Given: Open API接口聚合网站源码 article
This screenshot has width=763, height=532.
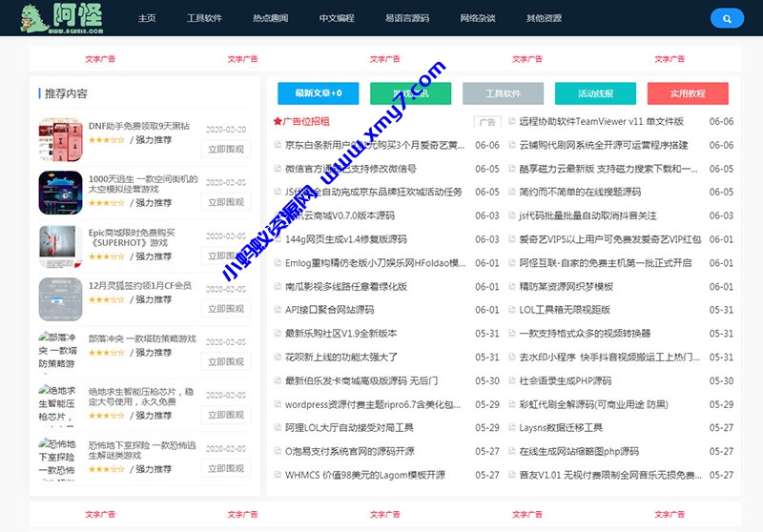Looking at the screenshot, I should pos(329,310).
